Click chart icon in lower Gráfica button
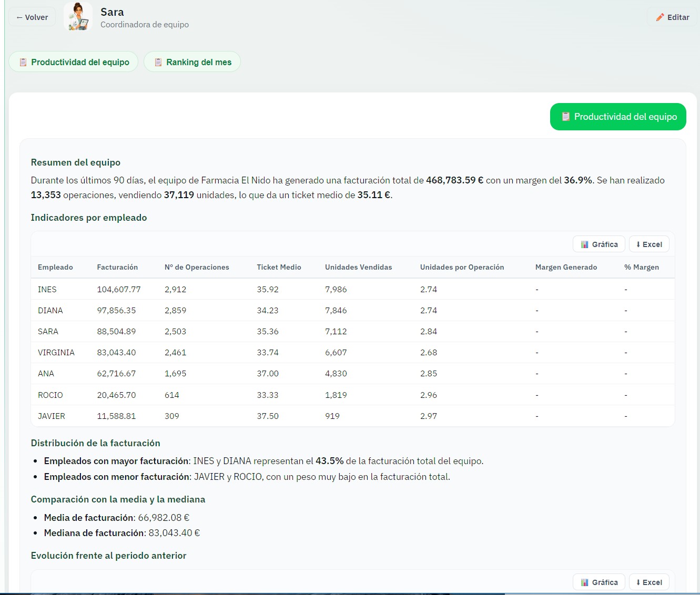Screen dimensions: 700x595 (x=584, y=582)
